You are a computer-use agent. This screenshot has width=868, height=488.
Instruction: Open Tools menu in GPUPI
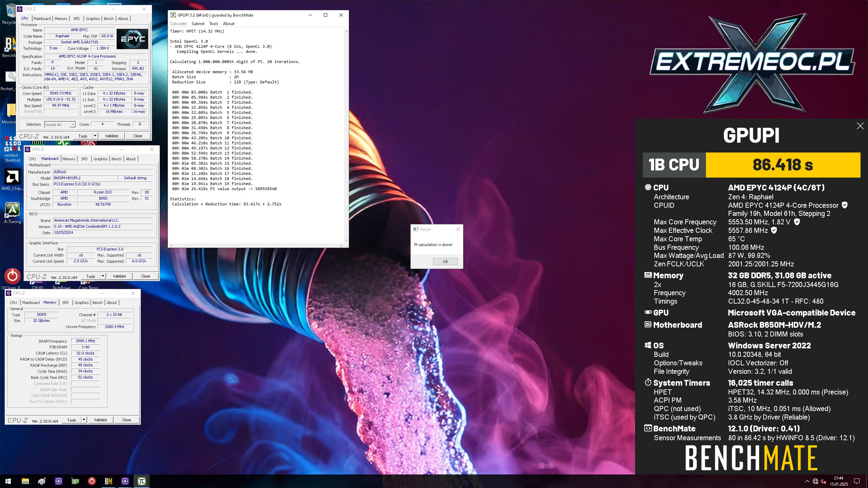[x=214, y=24]
